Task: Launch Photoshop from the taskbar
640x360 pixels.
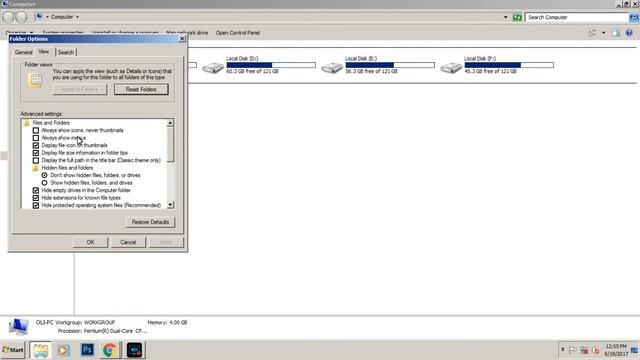Action: point(87,350)
